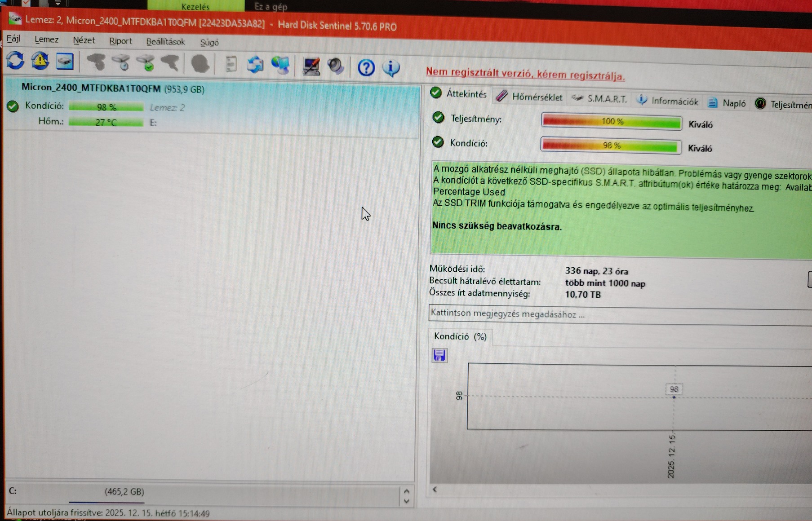Select the Kondíció (%) chart tab

(461, 336)
